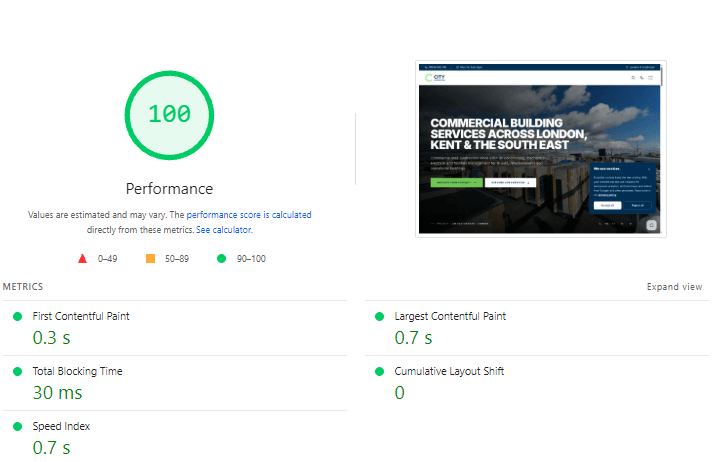Click the 0.3 s First Contentful Paint value
The width and height of the screenshot is (712, 462).
pos(51,338)
